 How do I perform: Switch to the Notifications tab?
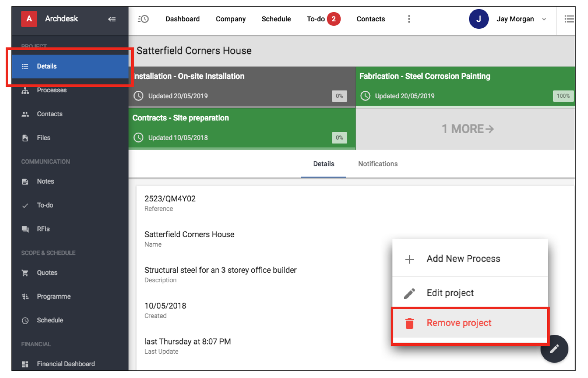(x=378, y=164)
